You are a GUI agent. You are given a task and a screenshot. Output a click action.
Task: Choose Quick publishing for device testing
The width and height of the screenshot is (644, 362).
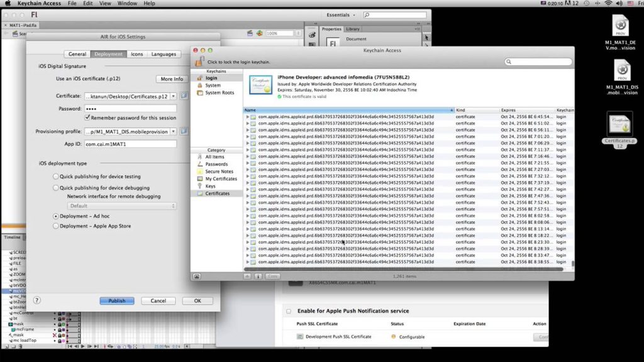coord(56,177)
